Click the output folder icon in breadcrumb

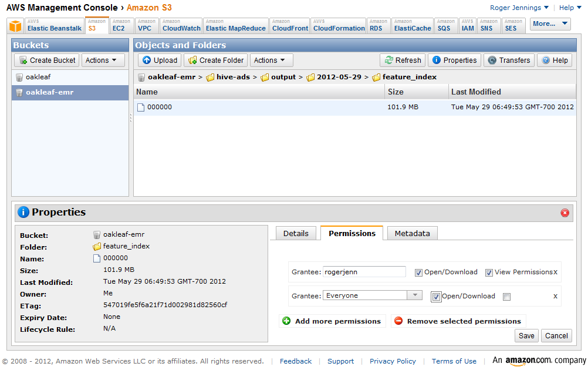(x=265, y=78)
